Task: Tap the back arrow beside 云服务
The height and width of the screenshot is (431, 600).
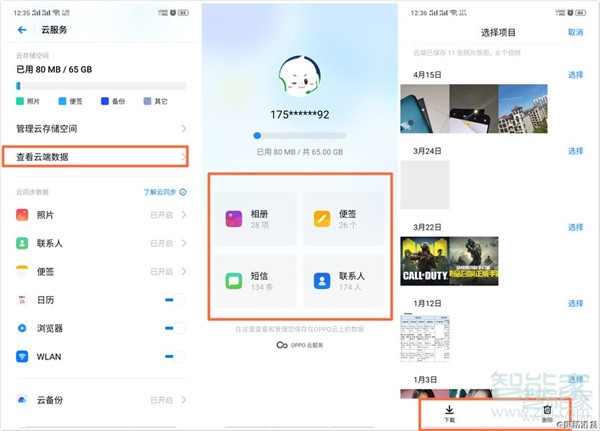Action: pos(22,30)
